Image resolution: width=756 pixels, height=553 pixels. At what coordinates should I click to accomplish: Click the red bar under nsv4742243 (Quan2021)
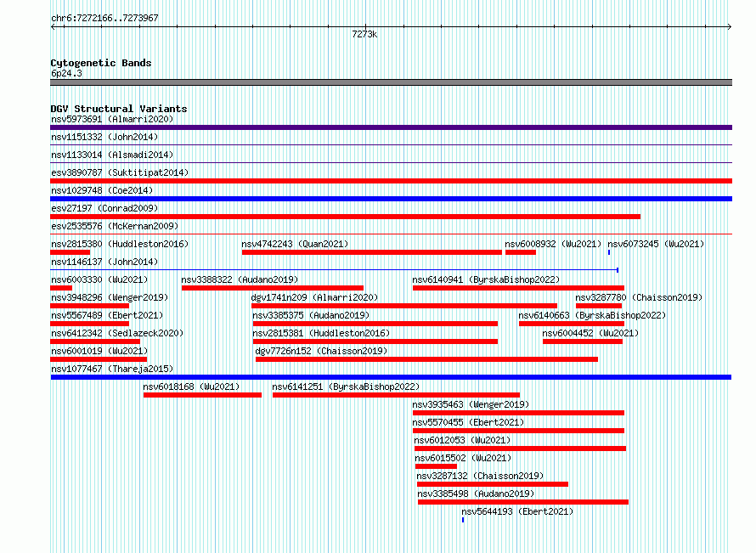tap(372, 252)
